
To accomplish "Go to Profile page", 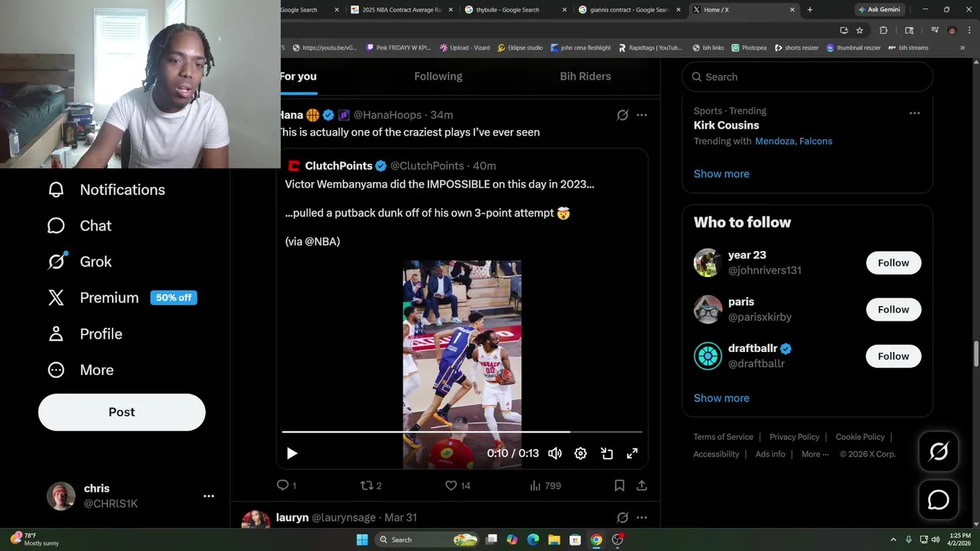I will tap(85, 334).
